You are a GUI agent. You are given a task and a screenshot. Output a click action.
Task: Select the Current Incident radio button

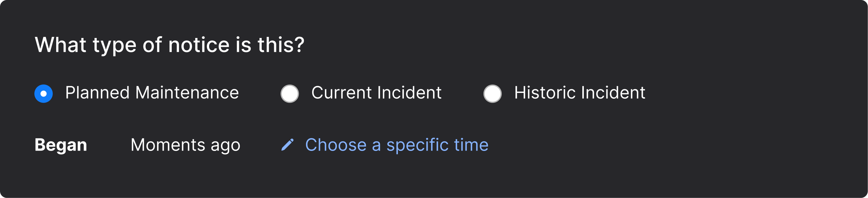pos(289,93)
